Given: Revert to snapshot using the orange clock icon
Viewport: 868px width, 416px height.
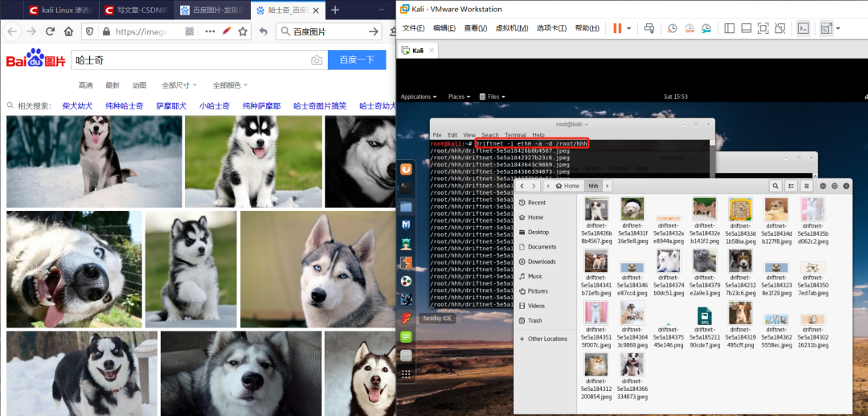Looking at the screenshot, I should click(x=690, y=28).
